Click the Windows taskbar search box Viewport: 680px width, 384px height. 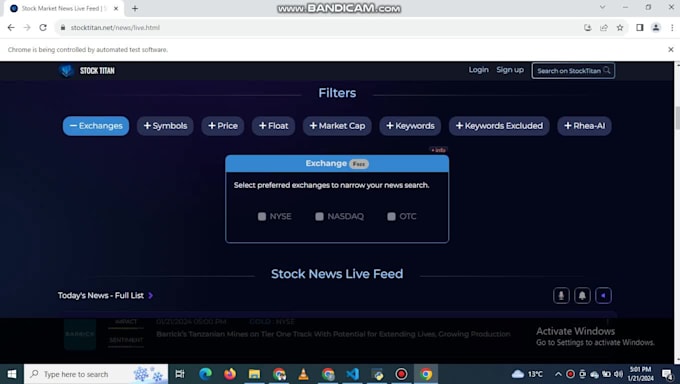[96, 374]
